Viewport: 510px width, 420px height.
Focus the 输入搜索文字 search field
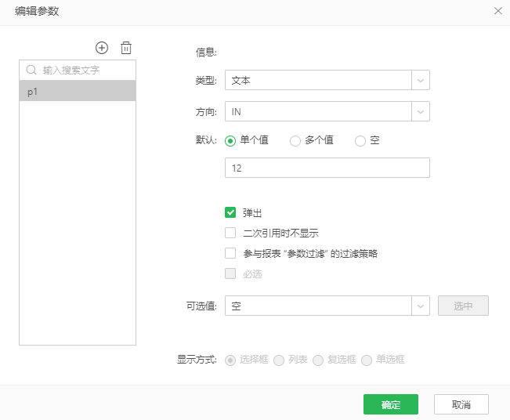78,70
